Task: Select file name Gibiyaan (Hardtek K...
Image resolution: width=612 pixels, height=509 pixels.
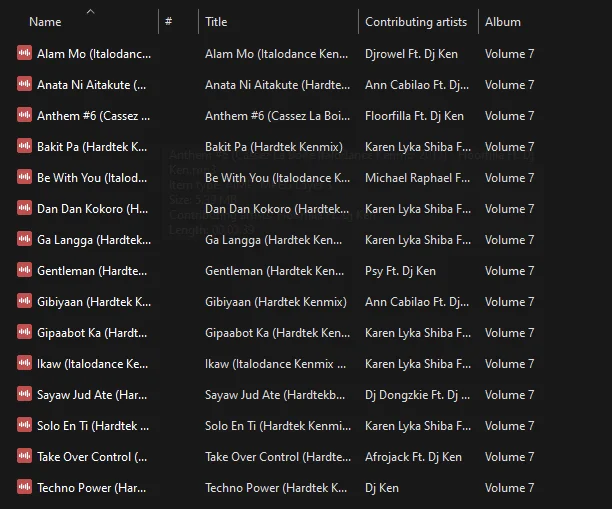Action: (94, 302)
